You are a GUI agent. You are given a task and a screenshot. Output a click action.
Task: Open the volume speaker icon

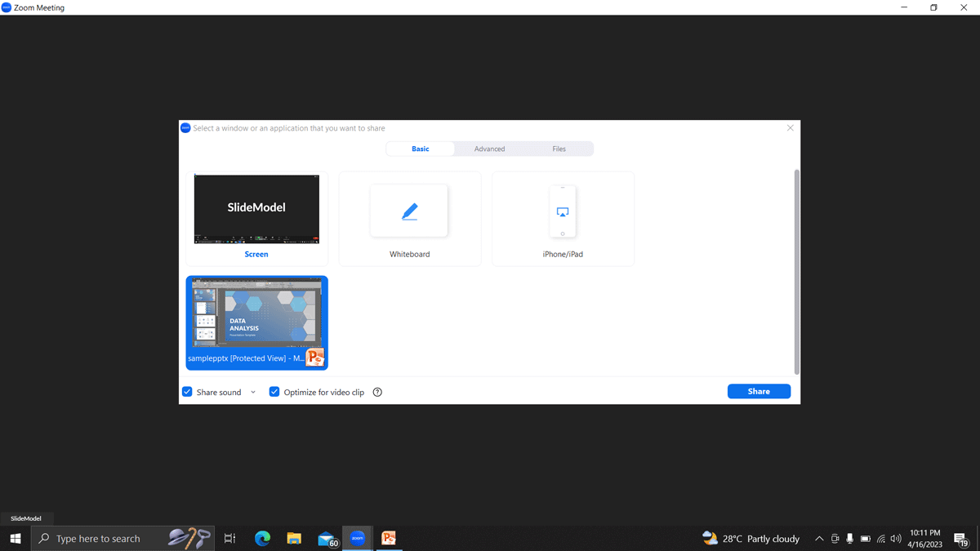pos(896,539)
